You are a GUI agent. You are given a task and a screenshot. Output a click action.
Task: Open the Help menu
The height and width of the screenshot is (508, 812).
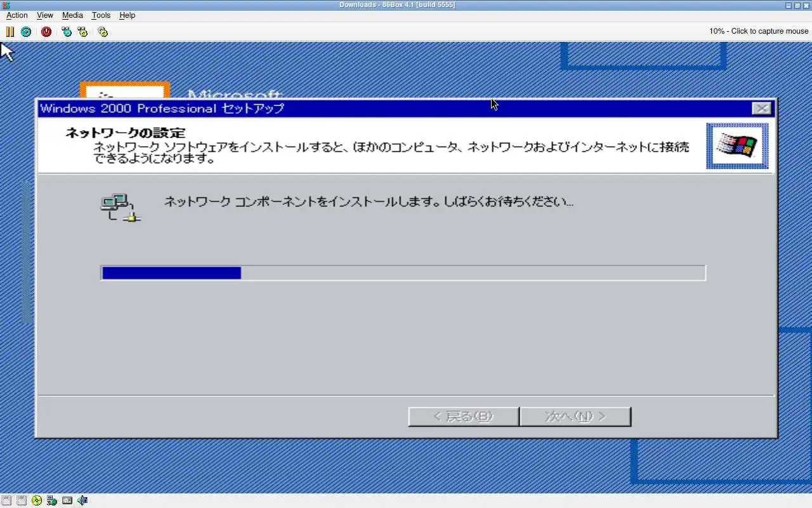coord(128,15)
